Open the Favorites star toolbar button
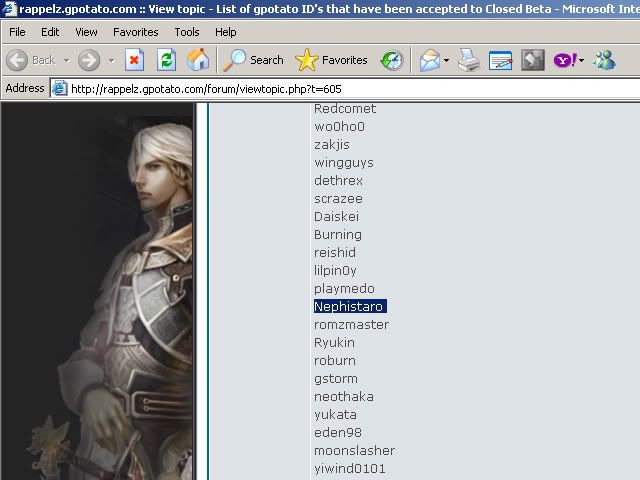Screen dimensions: 640x480 [x=332, y=60]
